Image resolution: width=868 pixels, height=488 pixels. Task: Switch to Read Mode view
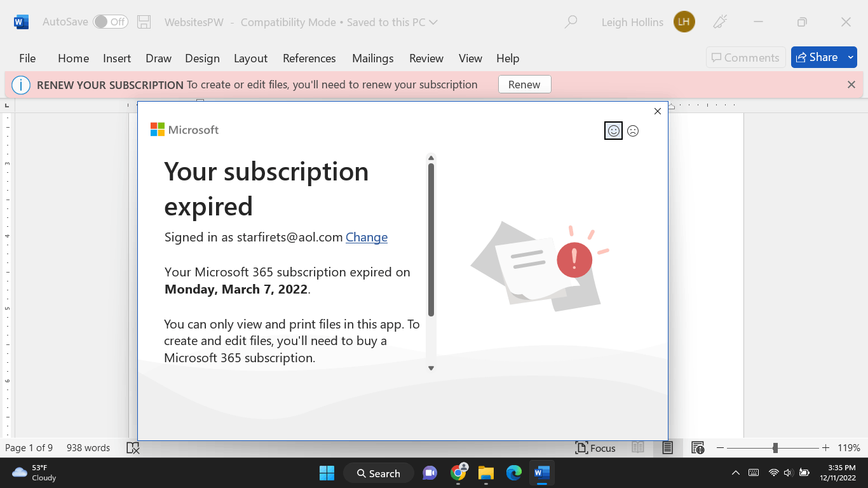pyautogui.click(x=638, y=448)
